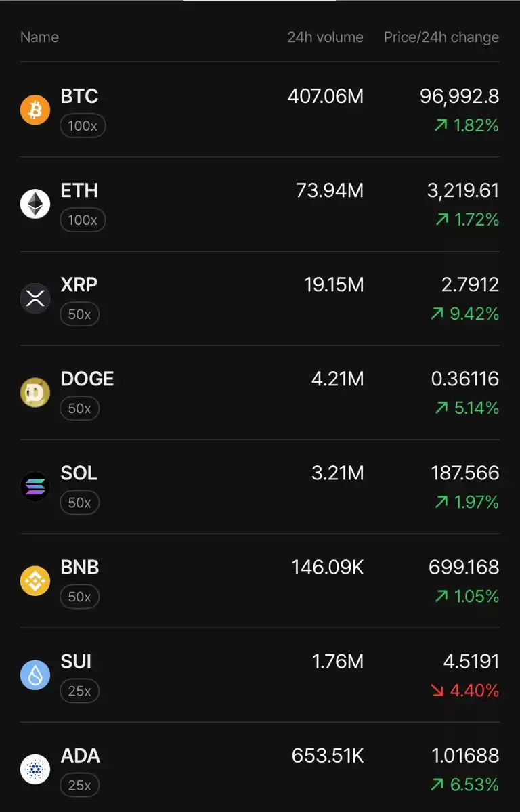
Task: Select the SOL ticker name
Action: (x=79, y=473)
